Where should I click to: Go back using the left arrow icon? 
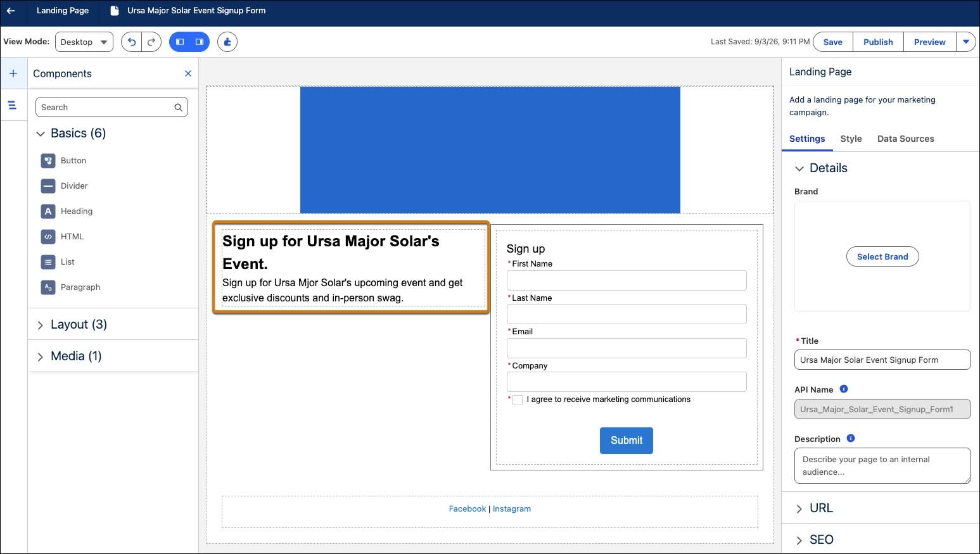[11, 11]
